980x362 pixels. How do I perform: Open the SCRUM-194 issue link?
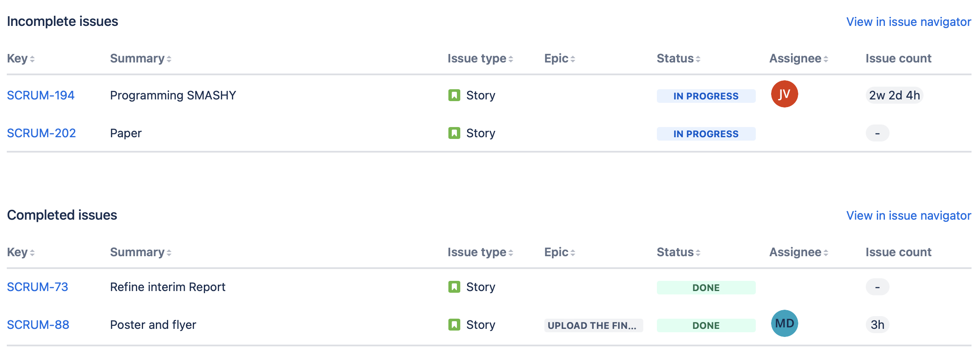41,95
